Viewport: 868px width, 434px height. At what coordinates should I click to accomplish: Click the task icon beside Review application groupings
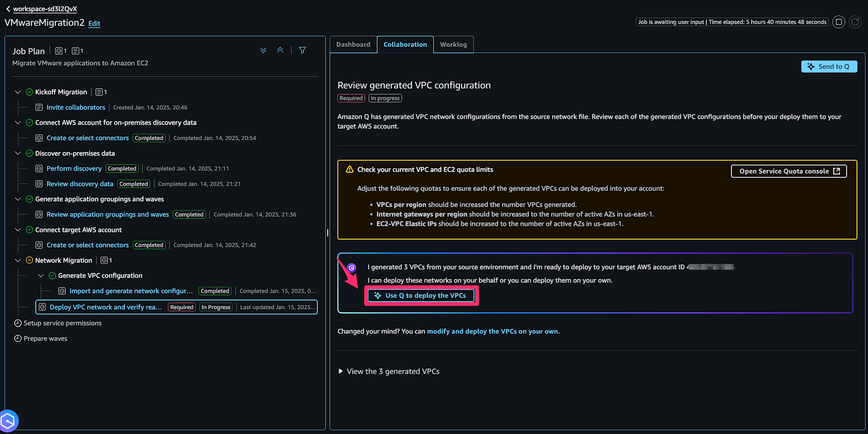[39, 215]
